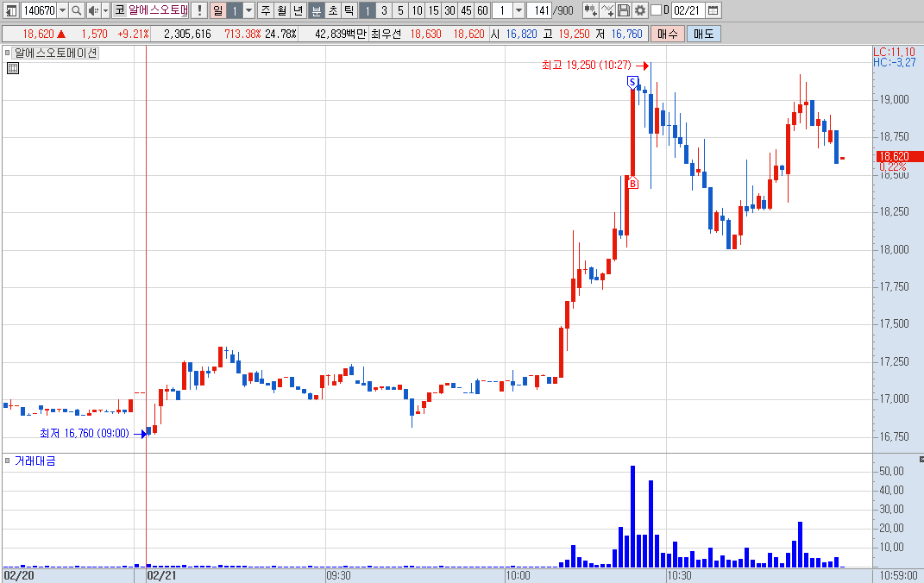This screenshot has width=924, height=583.
Task: Toggle the 거래대금 indicator marker box
Action: pos(8,461)
